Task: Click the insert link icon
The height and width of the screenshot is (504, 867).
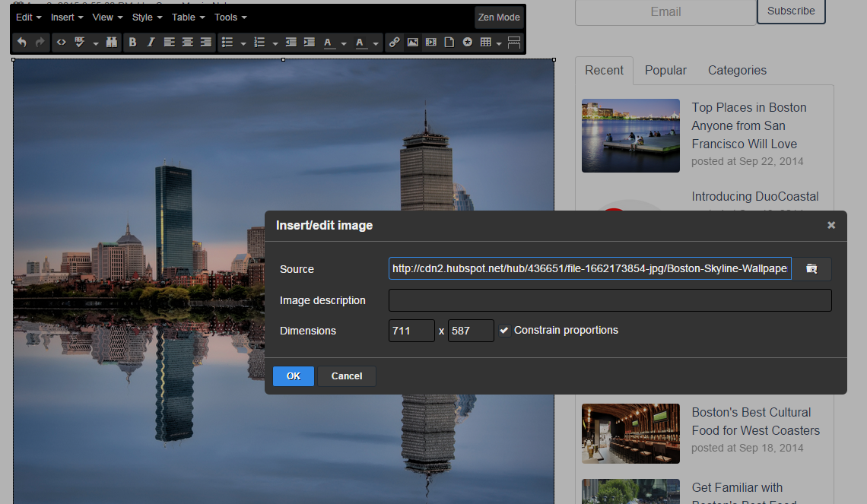Action: [394, 43]
